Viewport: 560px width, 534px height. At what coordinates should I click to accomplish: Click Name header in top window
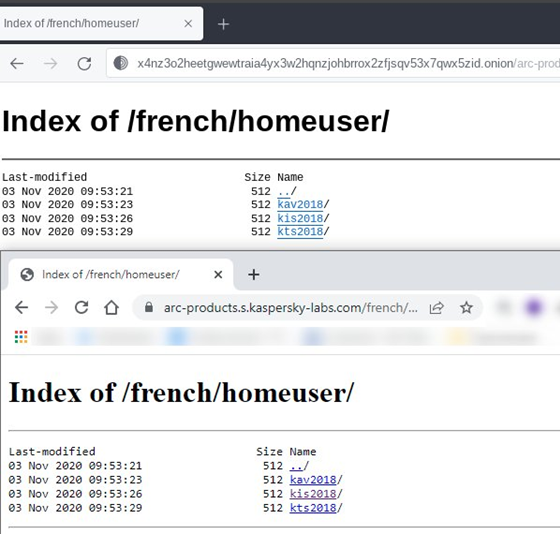290,177
